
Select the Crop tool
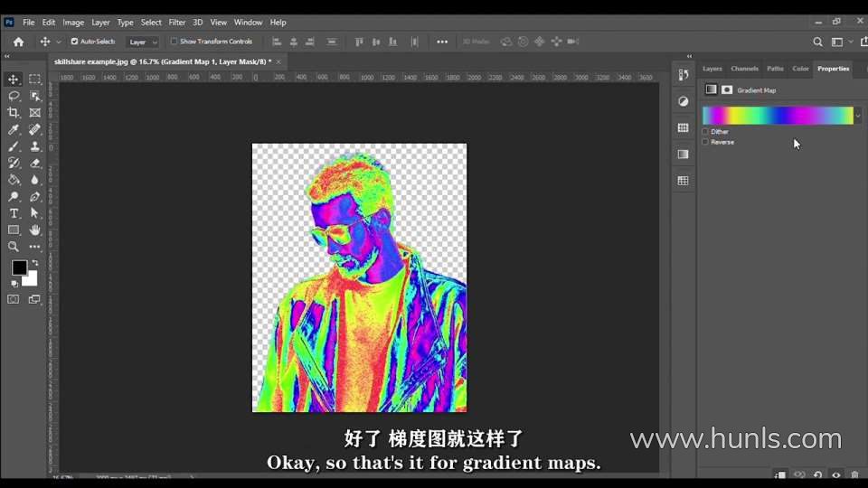point(14,113)
